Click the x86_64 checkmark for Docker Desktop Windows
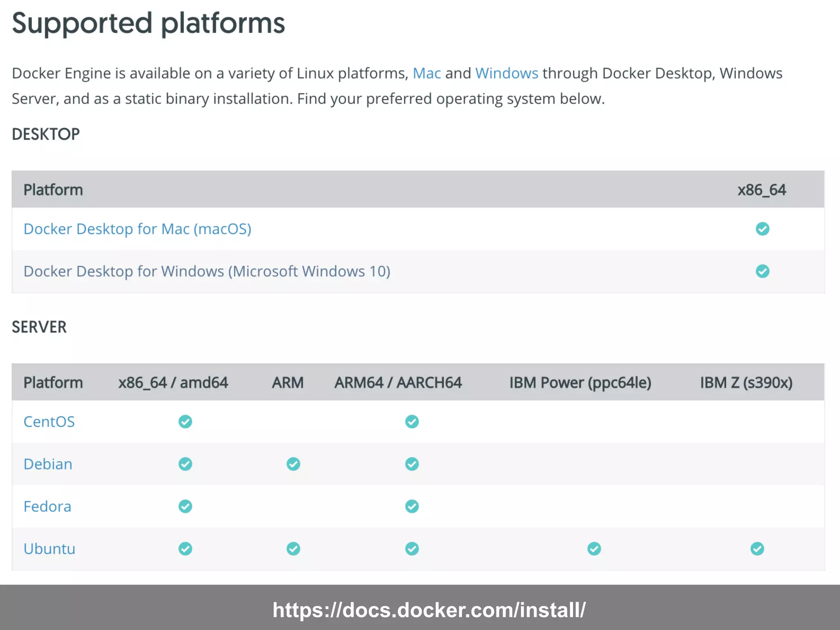Image resolution: width=840 pixels, height=630 pixels. [x=762, y=271]
